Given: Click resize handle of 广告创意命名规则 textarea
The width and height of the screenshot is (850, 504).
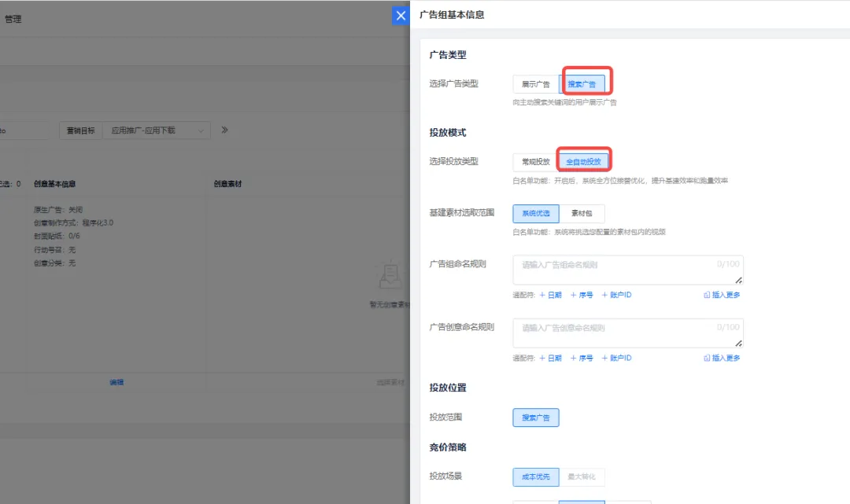Looking at the screenshot, I should (x=738, y=344).
